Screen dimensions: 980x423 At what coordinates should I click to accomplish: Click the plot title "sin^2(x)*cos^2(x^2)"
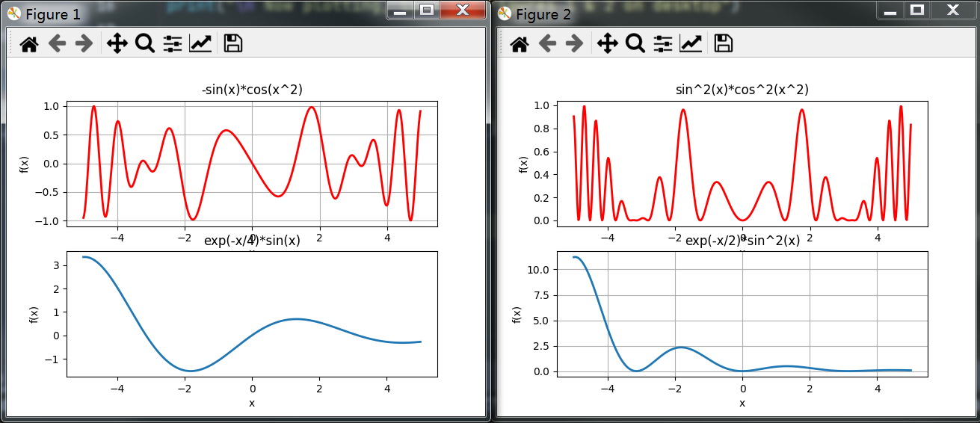742,90
